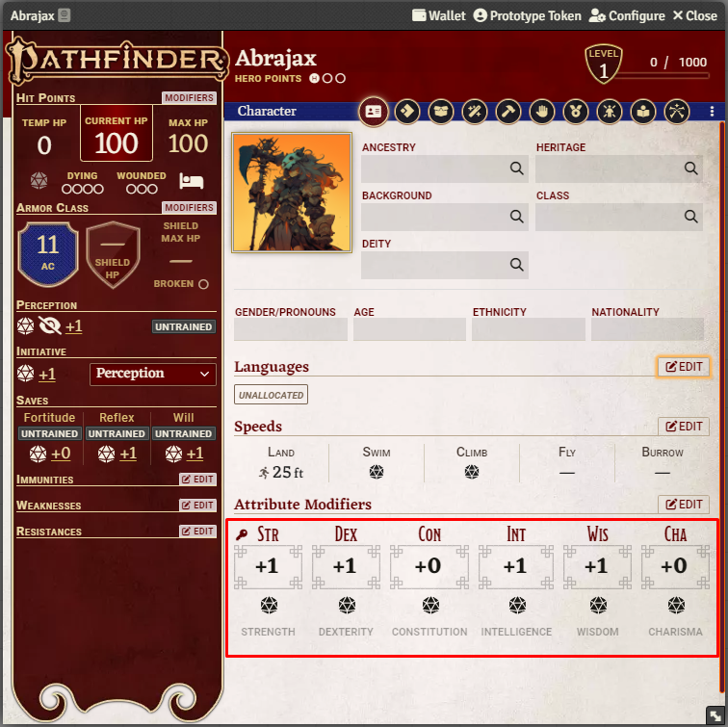Viewport: 728px width, 727px height.
Task: Focus the Temp HP value field
Action: (44, 145)
